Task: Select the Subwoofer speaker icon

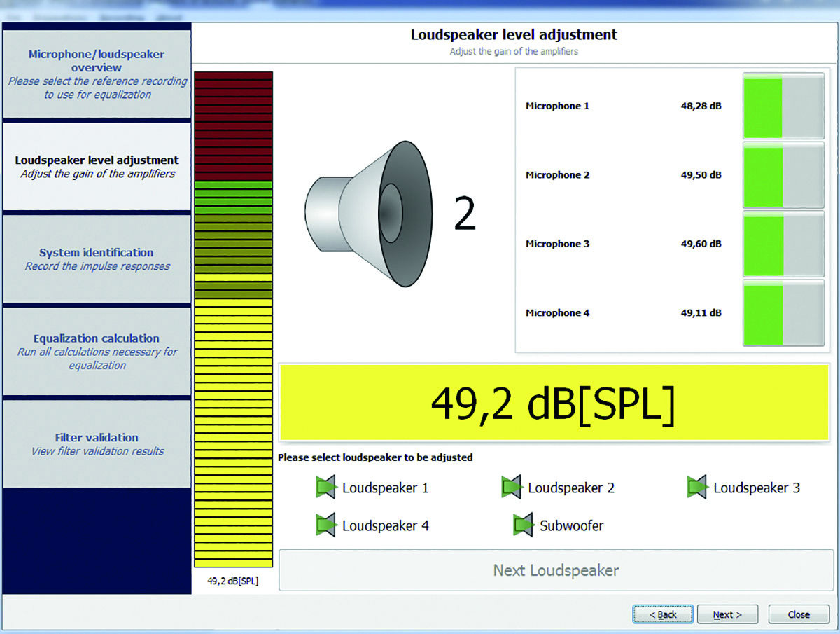Action: 524,525
